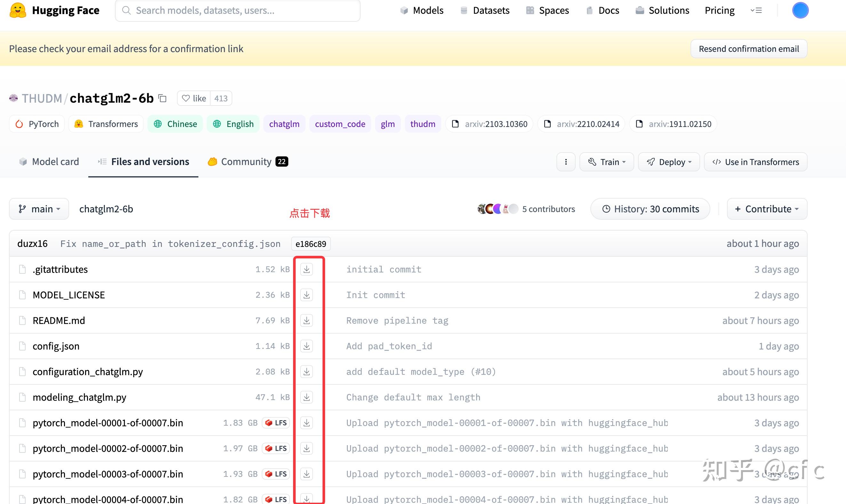Viewport: 846px width, 504px height.
Task: Open the Spaces nav item
Action: [x=547, y=11]
